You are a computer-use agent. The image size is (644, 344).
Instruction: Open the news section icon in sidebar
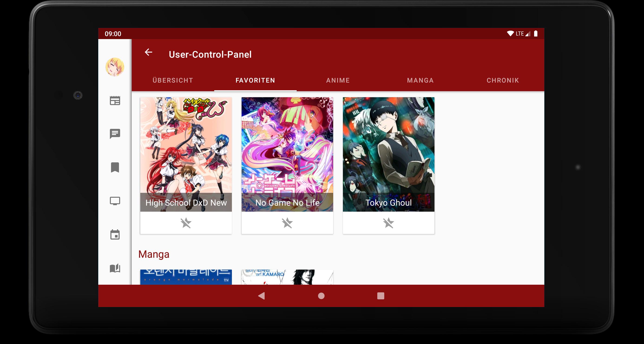115,100
